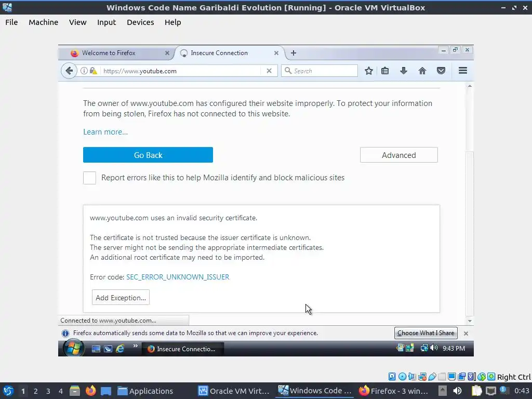Click SEC_ERROR_UNKNOWN_ISSUER error code link
This screenshot has height=399, width=532.
point(178,277)
